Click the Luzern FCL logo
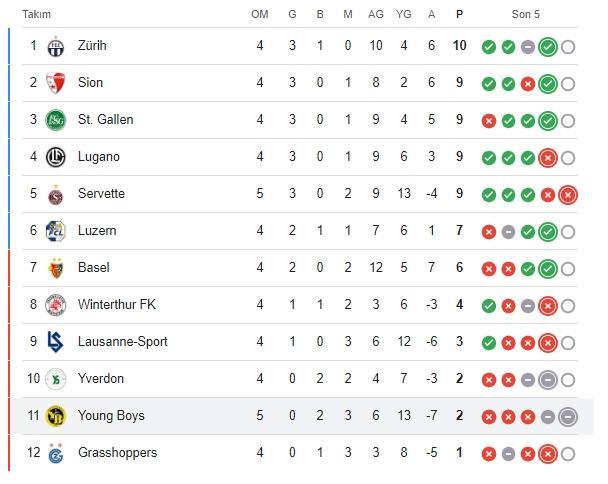 click(x=55, y=231)
